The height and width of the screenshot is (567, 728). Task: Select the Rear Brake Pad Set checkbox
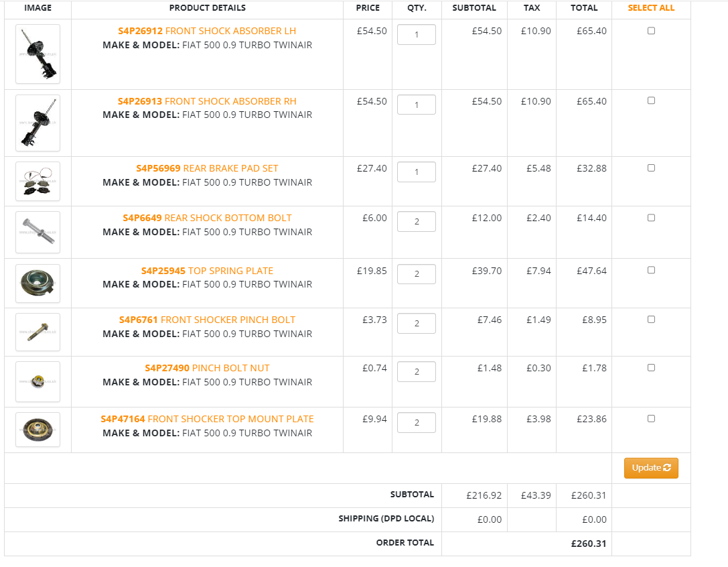click(651, 168)
